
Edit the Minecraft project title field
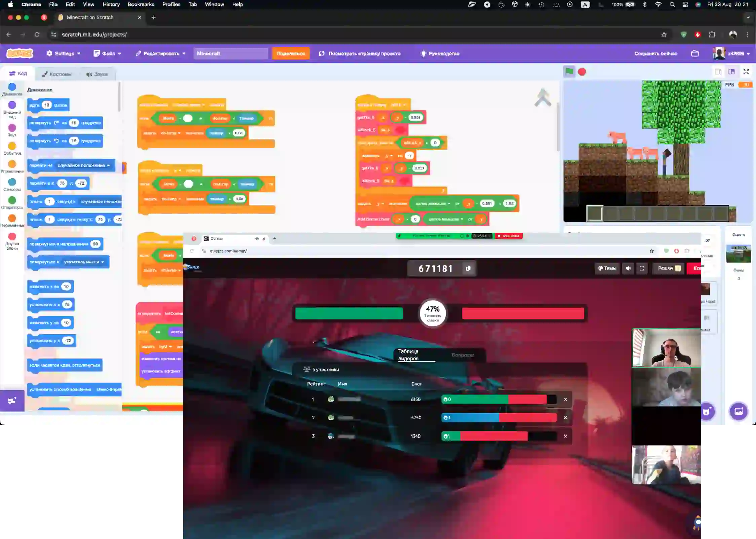(231, 53)
